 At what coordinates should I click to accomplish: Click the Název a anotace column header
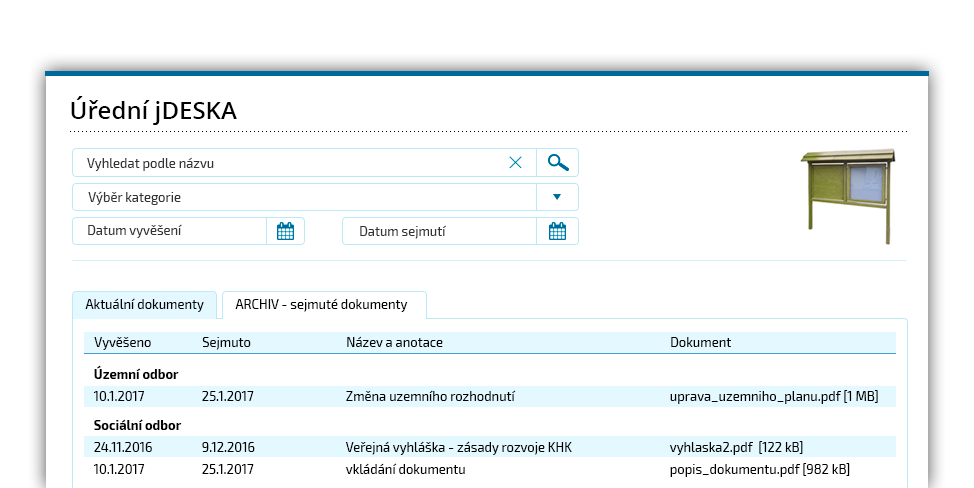coord(394,343)
